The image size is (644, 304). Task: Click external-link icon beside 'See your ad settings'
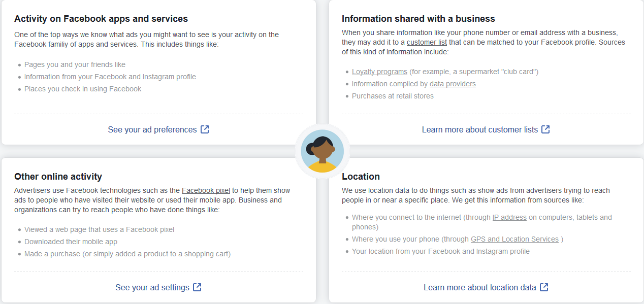(x=198, y=287)
